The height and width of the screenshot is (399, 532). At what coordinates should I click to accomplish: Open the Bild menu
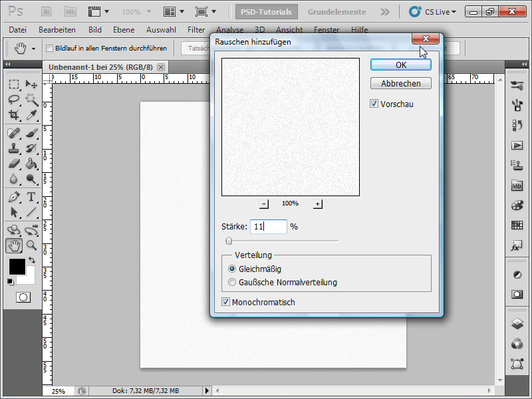tap(95, 30)
